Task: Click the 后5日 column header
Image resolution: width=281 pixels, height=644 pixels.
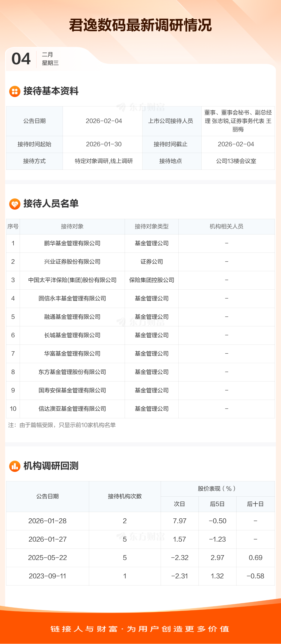Action: coord(217,504)
